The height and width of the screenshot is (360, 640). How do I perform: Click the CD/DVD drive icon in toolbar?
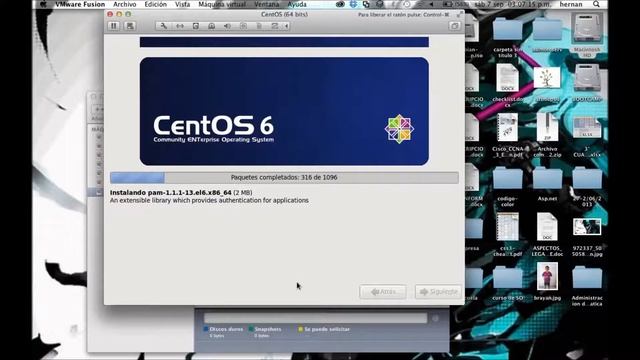(x=211, y=26)
